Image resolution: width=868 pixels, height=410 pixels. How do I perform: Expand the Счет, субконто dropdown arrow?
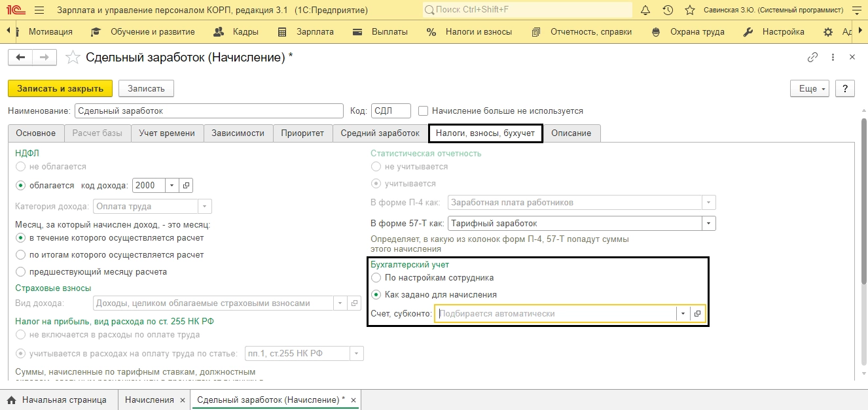pyautogui.click(x=683, y=314)
